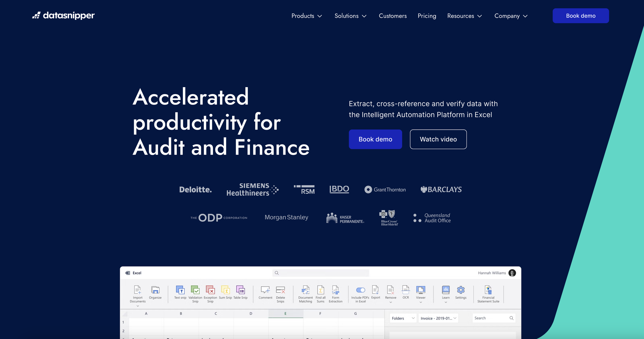Click the Watch video button
Viewport: 644px width, 339px height.
[x=438, y=139]
